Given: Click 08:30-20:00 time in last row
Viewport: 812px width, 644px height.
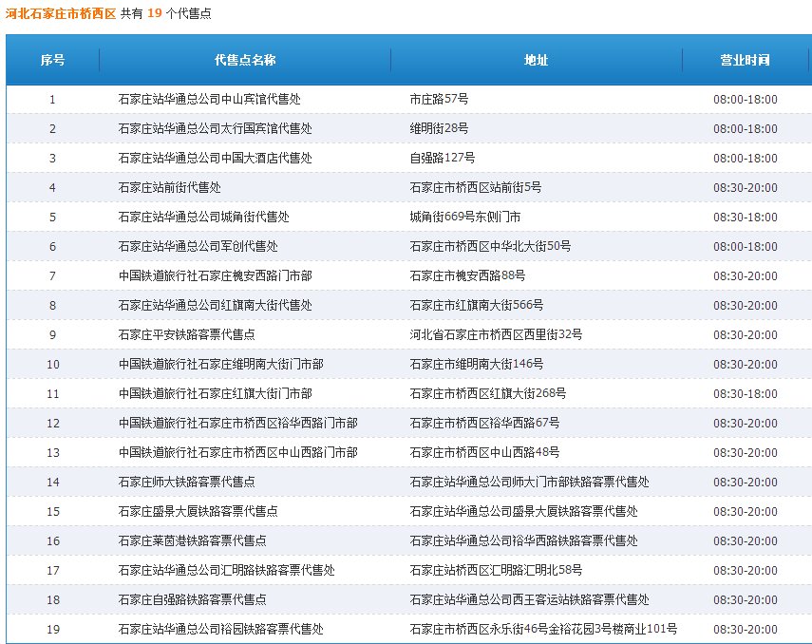Looking at the screenshot, I should pos(746,629).
